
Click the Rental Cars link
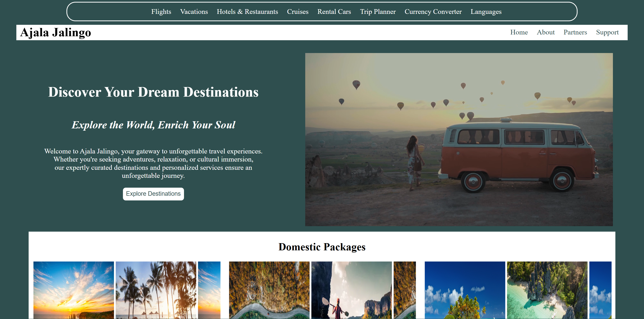point(334,12)
